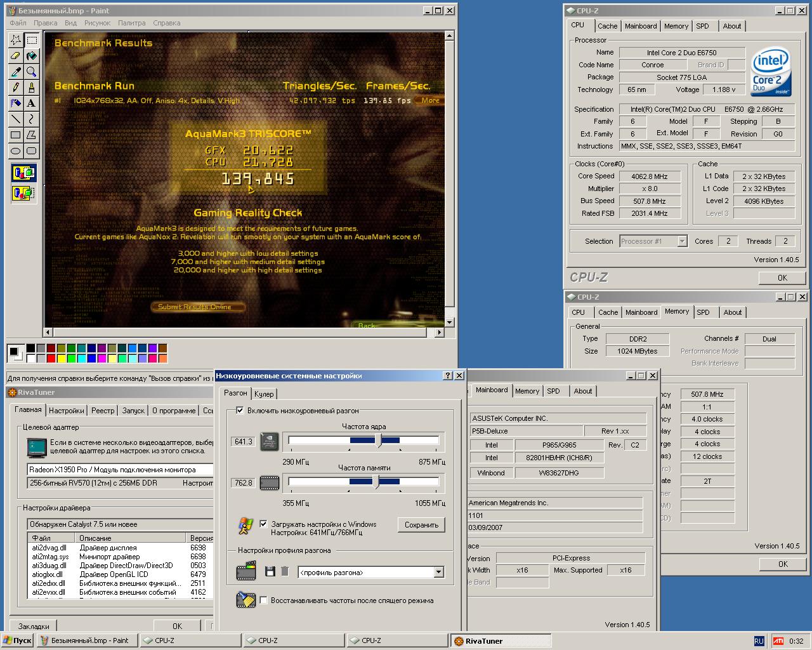Choose the Fill With Color bucket tool
812x650 pixels.
point(32,56)
